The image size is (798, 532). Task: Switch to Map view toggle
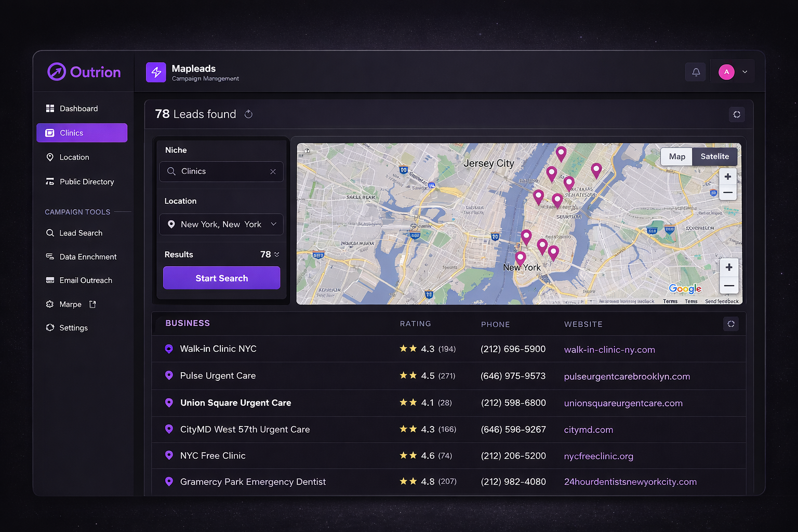point(676,156)
